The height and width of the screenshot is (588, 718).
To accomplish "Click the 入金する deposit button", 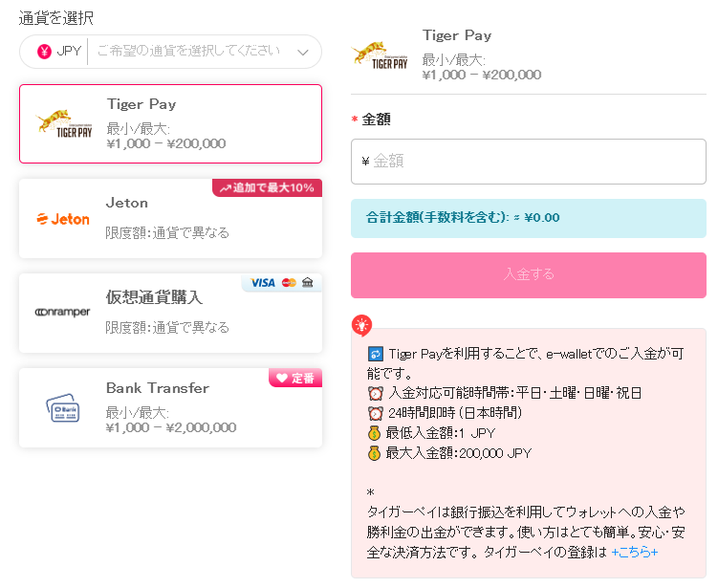I will click(529, 275).
